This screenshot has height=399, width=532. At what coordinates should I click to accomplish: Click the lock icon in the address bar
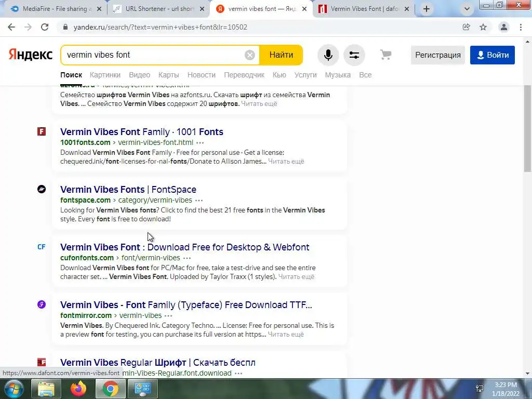point(65,27)
